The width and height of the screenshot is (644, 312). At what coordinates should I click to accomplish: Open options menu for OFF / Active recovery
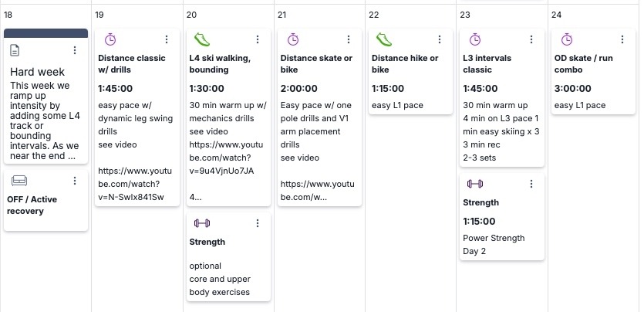click(x=74, y=181)
